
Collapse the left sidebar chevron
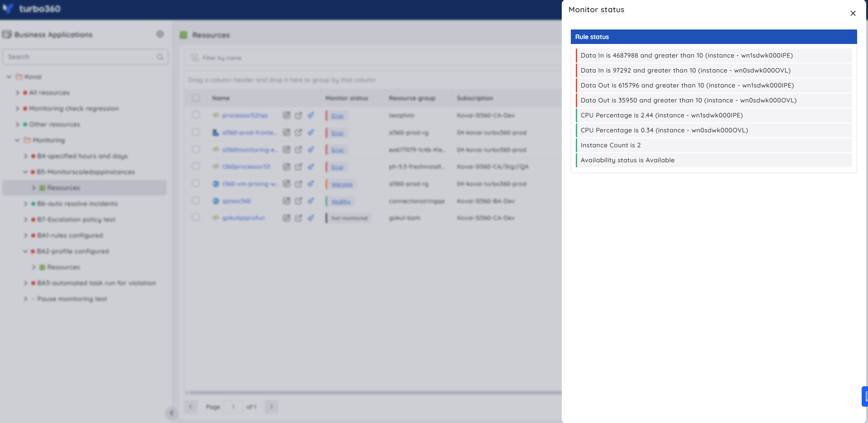pyautogui.click(x=171, y=413)
